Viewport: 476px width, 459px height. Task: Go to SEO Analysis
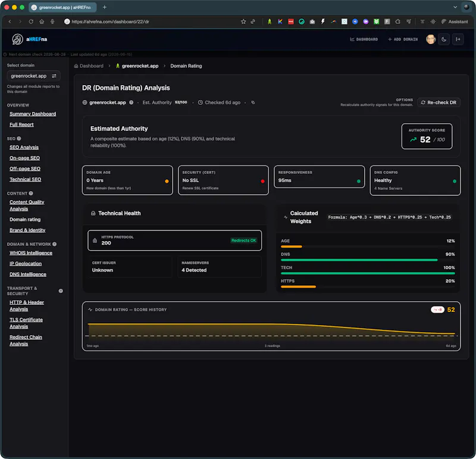pyautogui.click(x=24, y=147)
